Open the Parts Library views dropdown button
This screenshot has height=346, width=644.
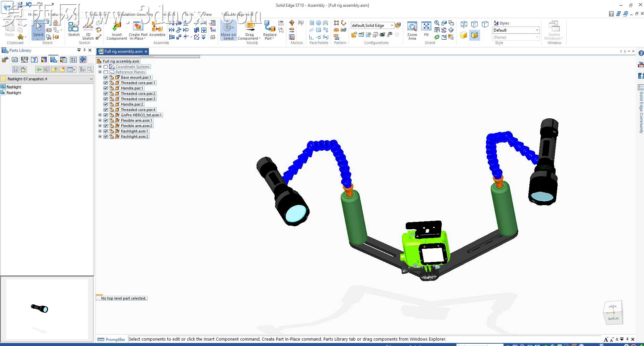point(72,70)
